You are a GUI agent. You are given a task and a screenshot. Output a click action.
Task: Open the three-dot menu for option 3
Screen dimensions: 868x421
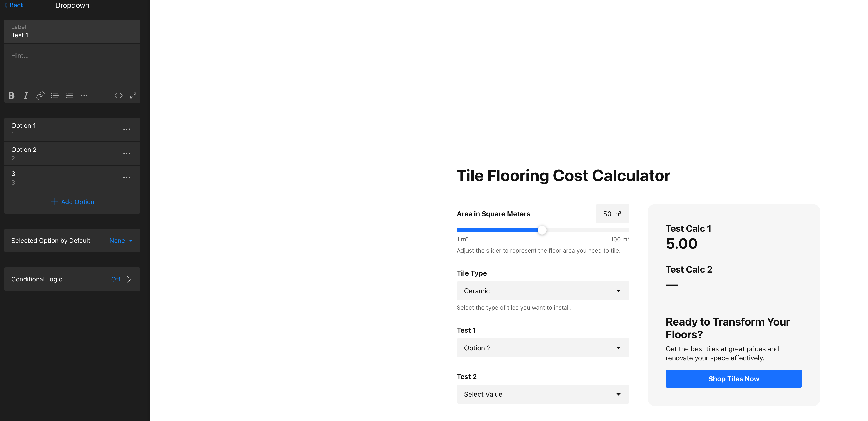coord(127,178)
